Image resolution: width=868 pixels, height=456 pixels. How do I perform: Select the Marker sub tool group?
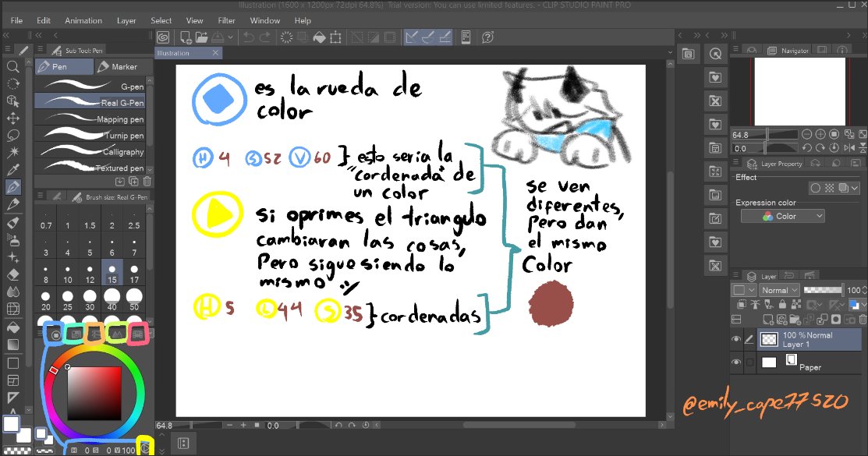click(x=123, y=66)
